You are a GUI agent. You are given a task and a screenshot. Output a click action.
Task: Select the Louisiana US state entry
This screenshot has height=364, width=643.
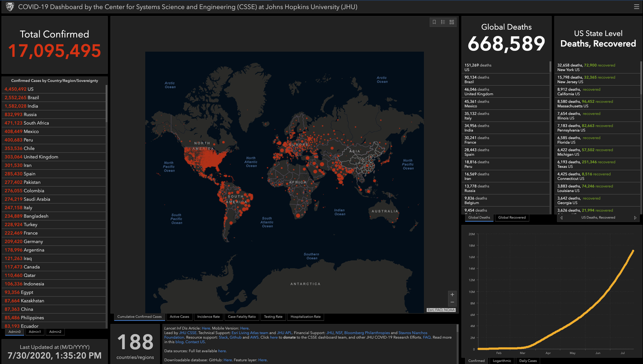pos(596,188)
